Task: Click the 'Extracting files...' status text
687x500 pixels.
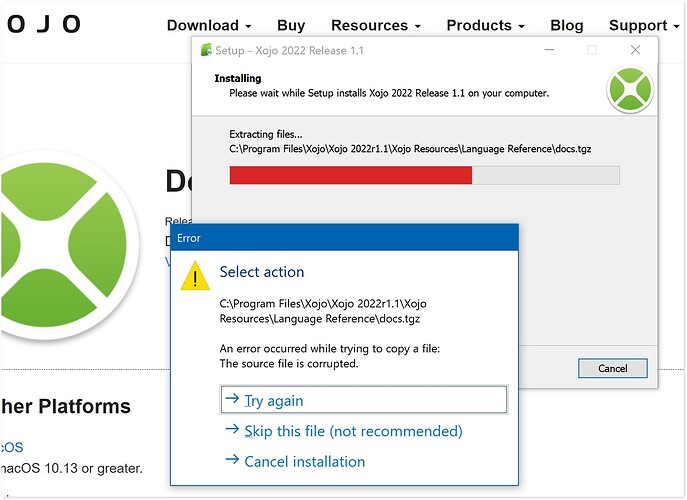Action: pyautogui.click(x=266, y=134)
